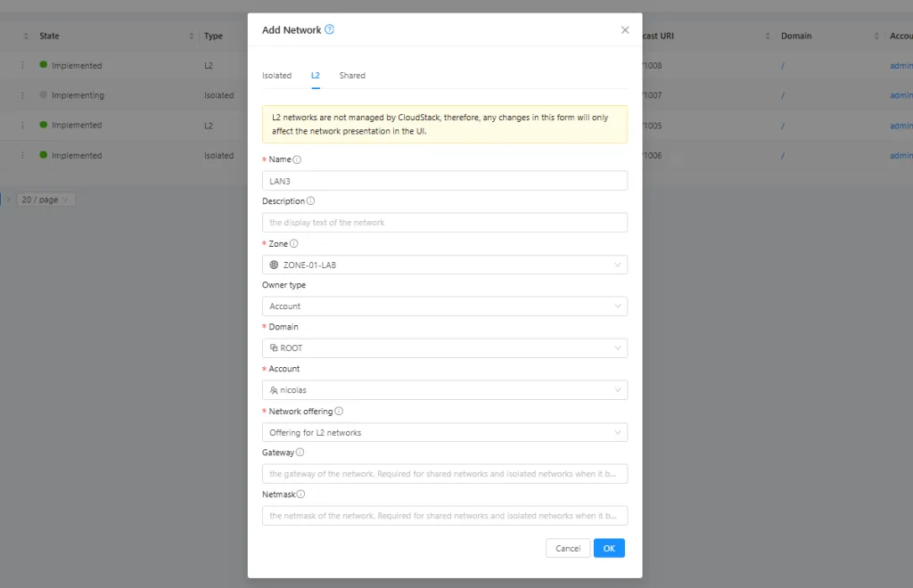The width and height of the screenshot is (913, 588).
Task: Focus the Description text field
Action: coord(444,223)
